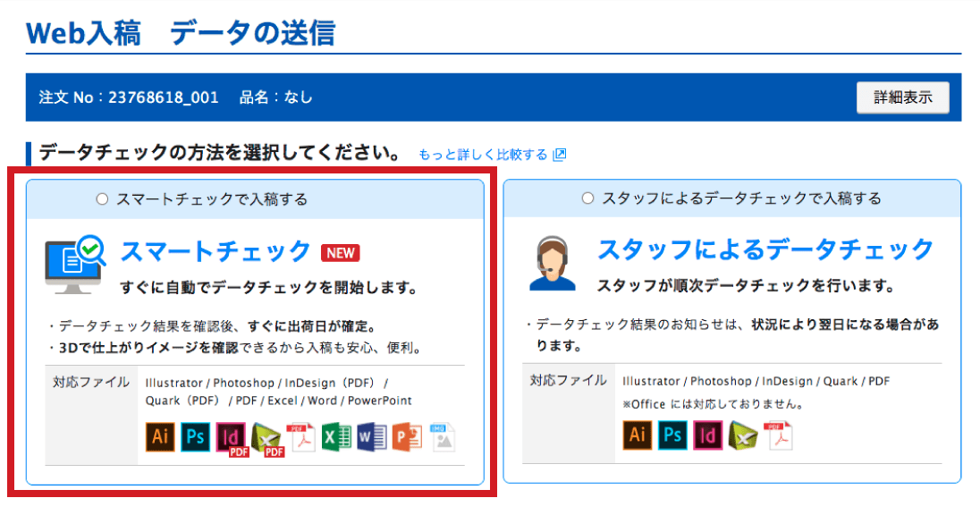Open the もっと詳しく比較する link

(483, 155)
